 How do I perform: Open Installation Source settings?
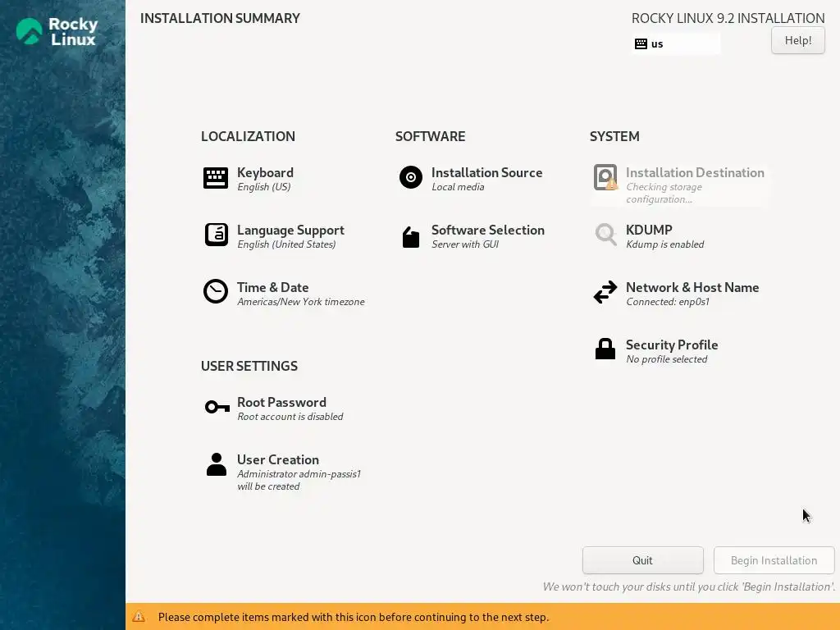tap(487, 172)
